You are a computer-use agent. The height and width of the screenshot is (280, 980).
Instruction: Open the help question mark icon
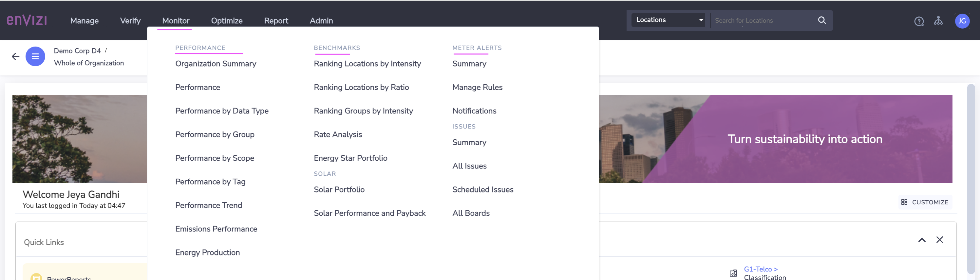(x=919, y=21)
